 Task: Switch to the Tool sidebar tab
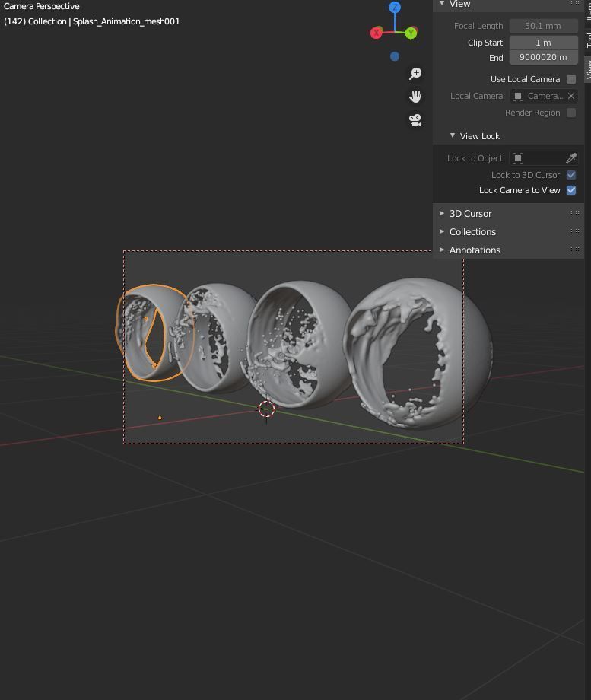tap(588, 40)
